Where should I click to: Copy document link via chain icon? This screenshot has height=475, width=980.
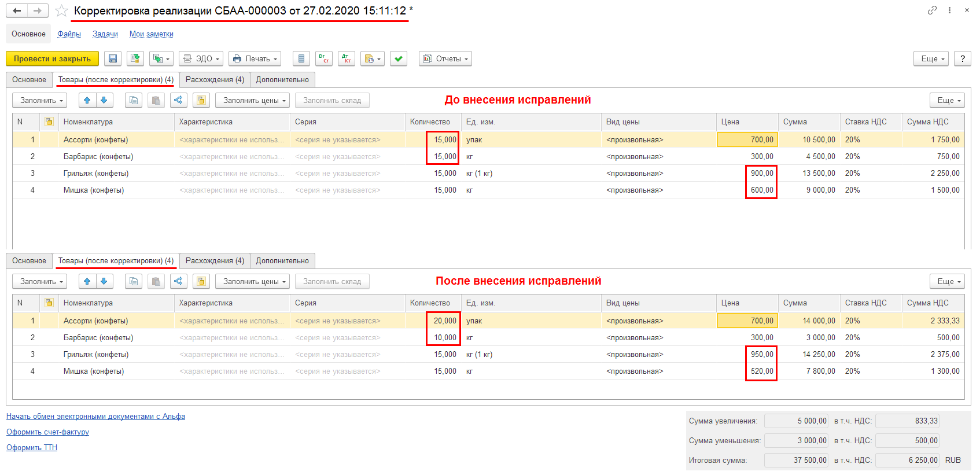pos(932,10)
